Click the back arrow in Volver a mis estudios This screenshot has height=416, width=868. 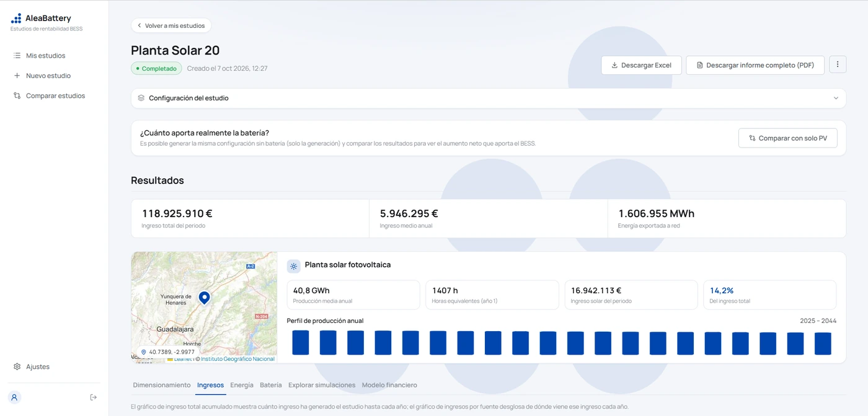pos(139,25)
